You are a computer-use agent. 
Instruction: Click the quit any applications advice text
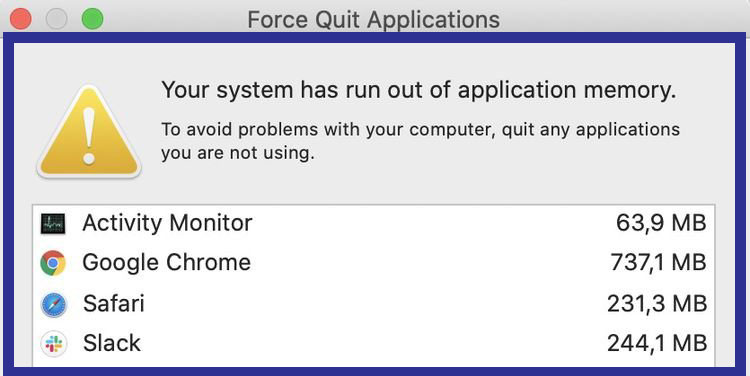pos(420,141)
